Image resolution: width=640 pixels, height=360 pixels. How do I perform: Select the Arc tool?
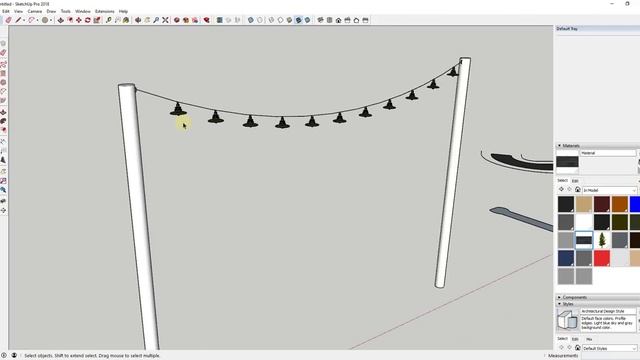pyautogui.click(x=31, y=20)
